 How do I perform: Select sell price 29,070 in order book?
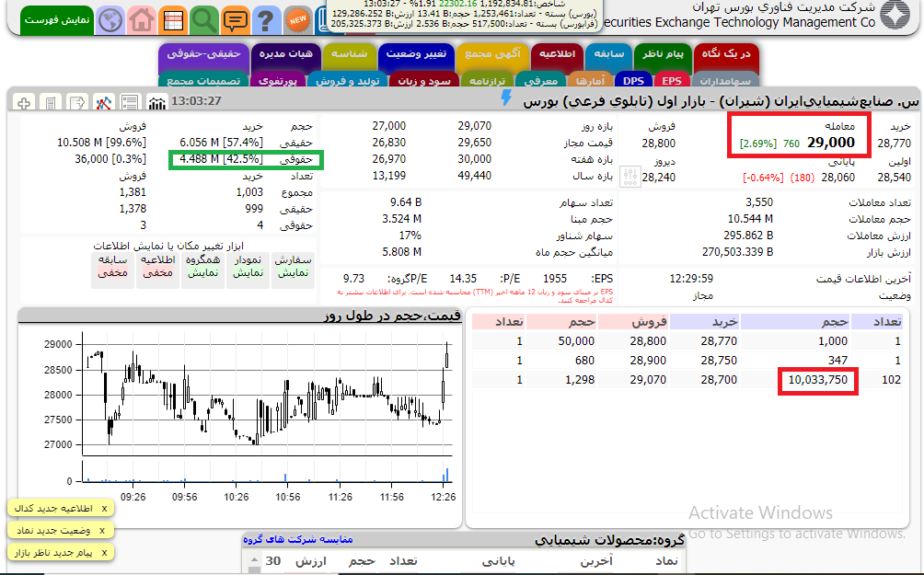pyautogui.click(x=648, y=380)
